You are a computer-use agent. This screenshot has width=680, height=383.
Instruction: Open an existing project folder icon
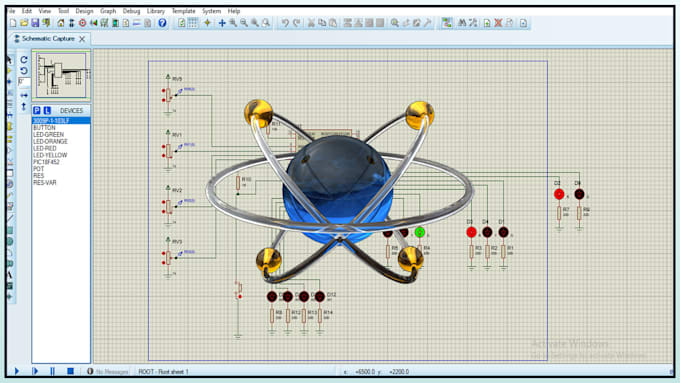[x=24, y=23]
